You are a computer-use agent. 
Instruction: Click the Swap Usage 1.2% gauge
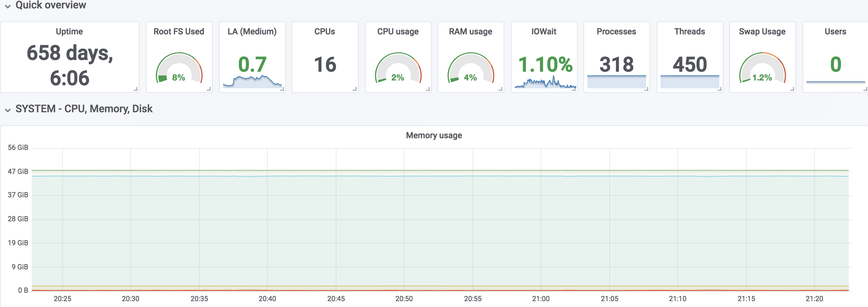point(762,69)
